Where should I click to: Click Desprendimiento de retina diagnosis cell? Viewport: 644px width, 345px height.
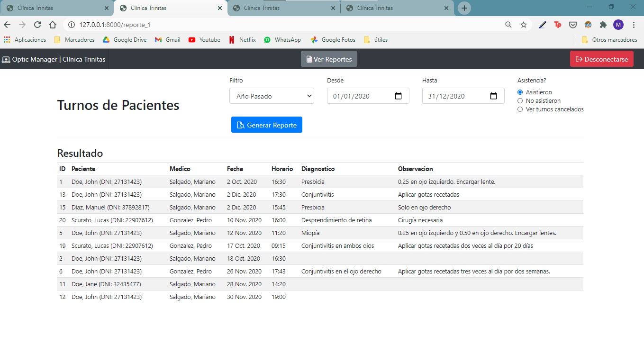[x=336, y=220]
